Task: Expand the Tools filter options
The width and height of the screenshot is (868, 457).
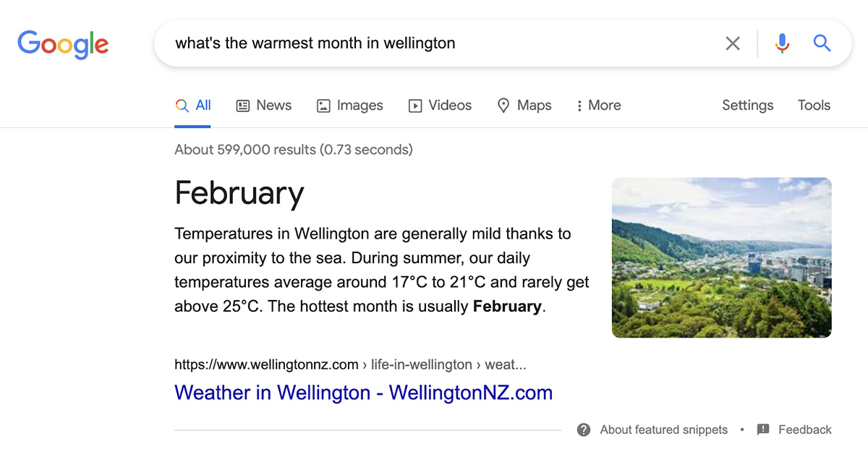Action: point(814,106)
